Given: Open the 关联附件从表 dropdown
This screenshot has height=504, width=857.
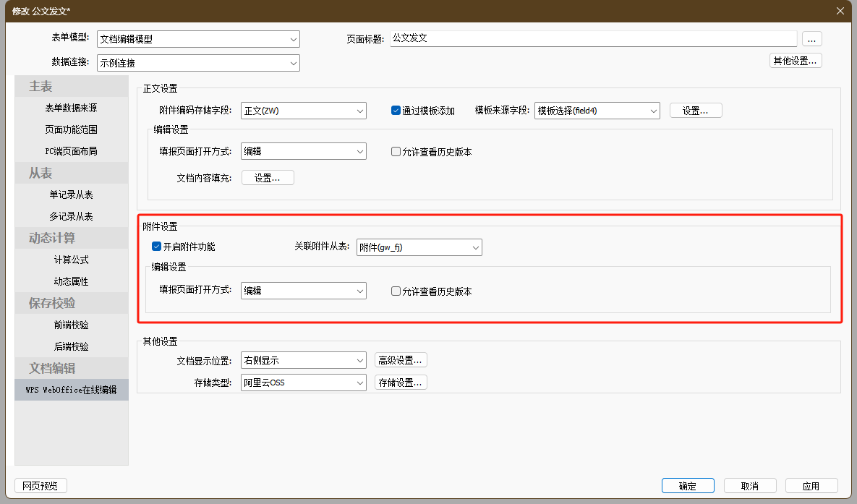Looking at the screenshot, I should [419, 247].
